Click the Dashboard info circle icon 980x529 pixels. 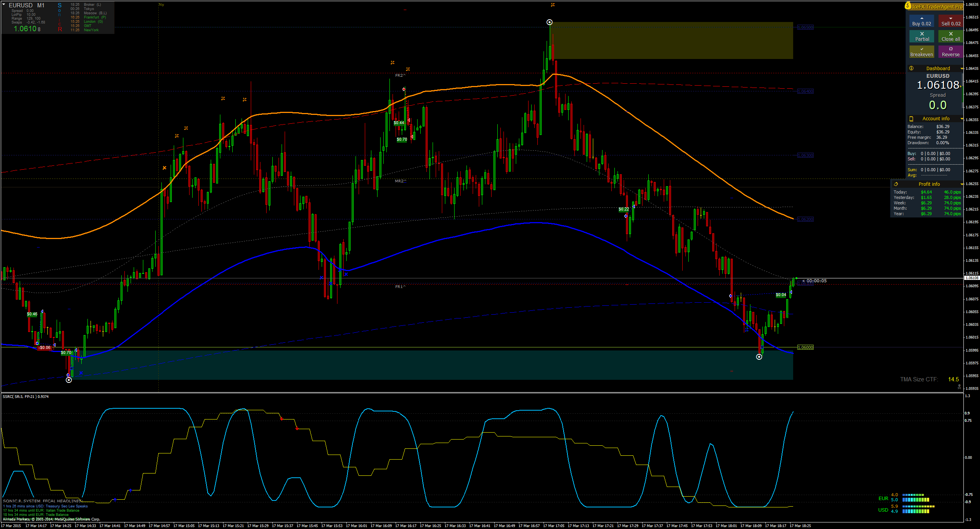[911, 68]
